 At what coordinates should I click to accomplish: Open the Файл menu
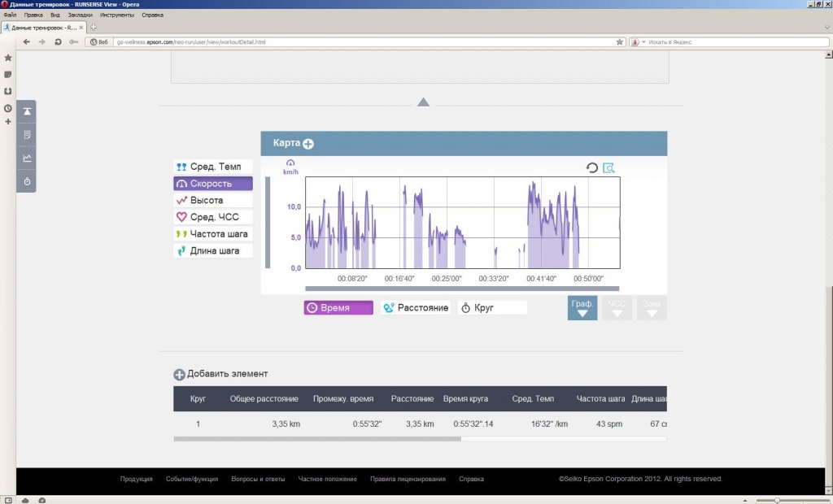[x=10, y=15]
